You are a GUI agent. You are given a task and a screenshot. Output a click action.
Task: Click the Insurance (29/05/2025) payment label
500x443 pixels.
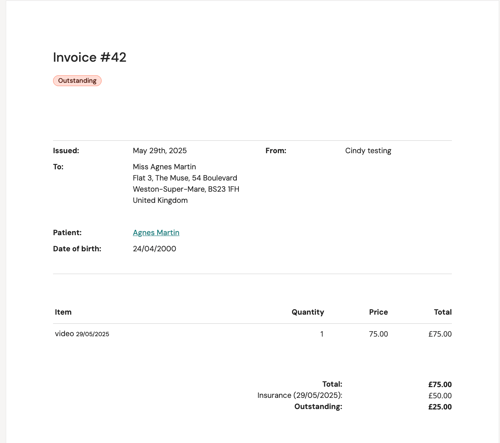click(x=300, y=395)
